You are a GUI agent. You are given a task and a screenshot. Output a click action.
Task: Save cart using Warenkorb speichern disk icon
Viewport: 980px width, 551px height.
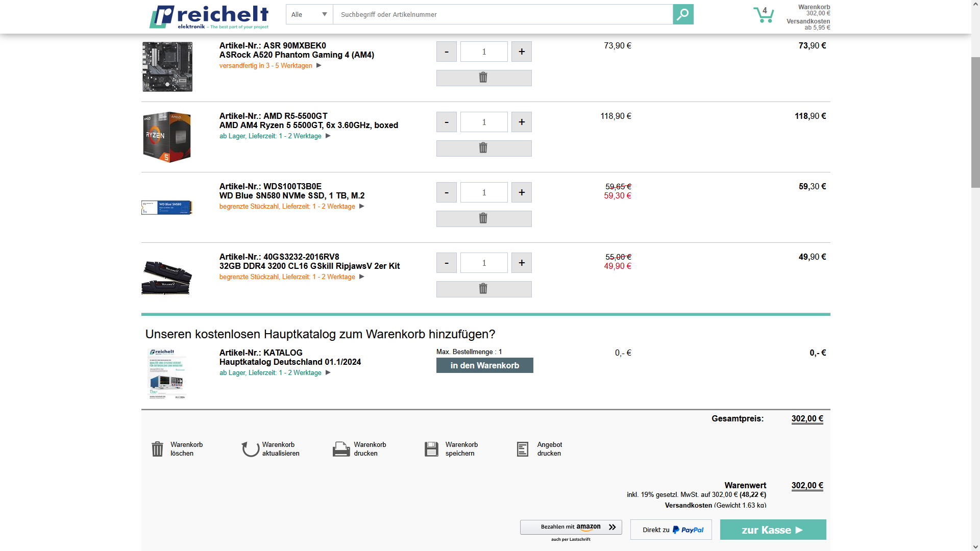click(431, 449)
